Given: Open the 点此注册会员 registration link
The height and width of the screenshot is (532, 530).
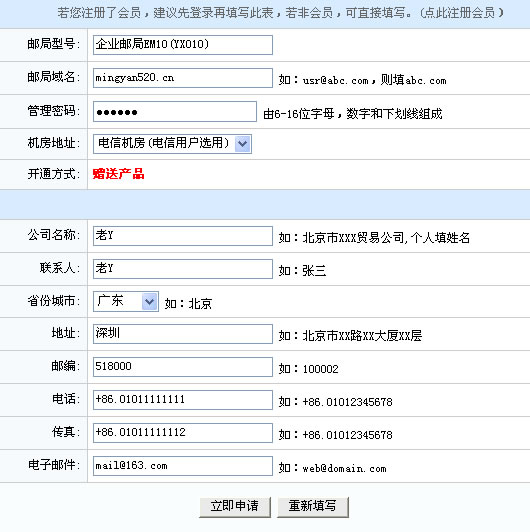Looking at the screenshot, I should (x=461, y=13).
